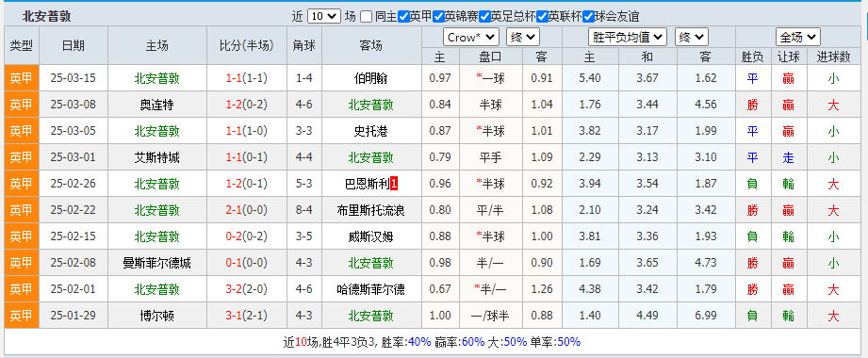Click the 角球 column header
This screenshot has height=358, width=868.
304,46
